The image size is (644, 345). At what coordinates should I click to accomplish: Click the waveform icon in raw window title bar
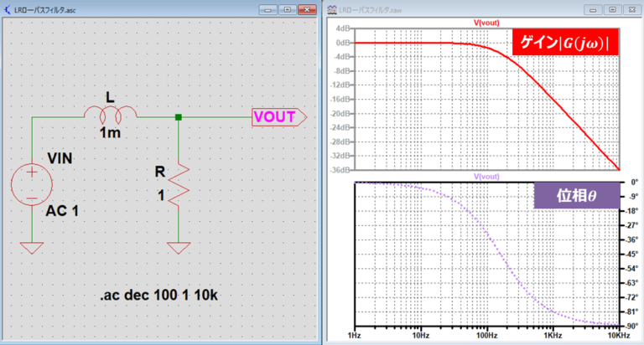pos(332,9)
